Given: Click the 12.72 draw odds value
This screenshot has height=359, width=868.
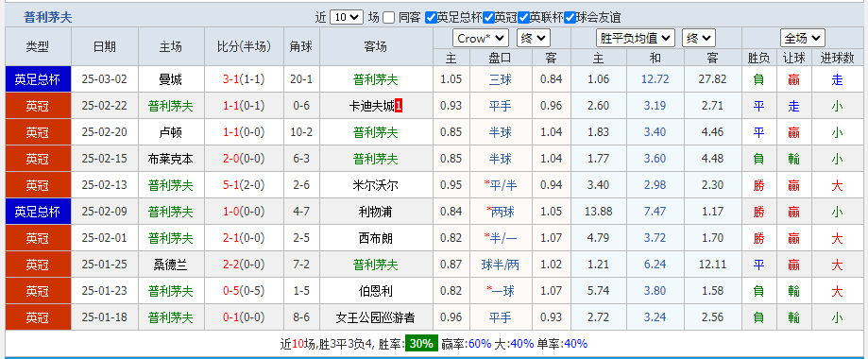Looking at the screenshot, I should tap(655, 79).
